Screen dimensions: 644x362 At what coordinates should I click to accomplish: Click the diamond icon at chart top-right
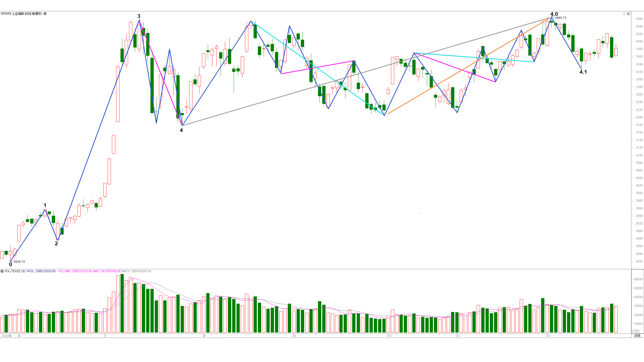tap(624, 14)
